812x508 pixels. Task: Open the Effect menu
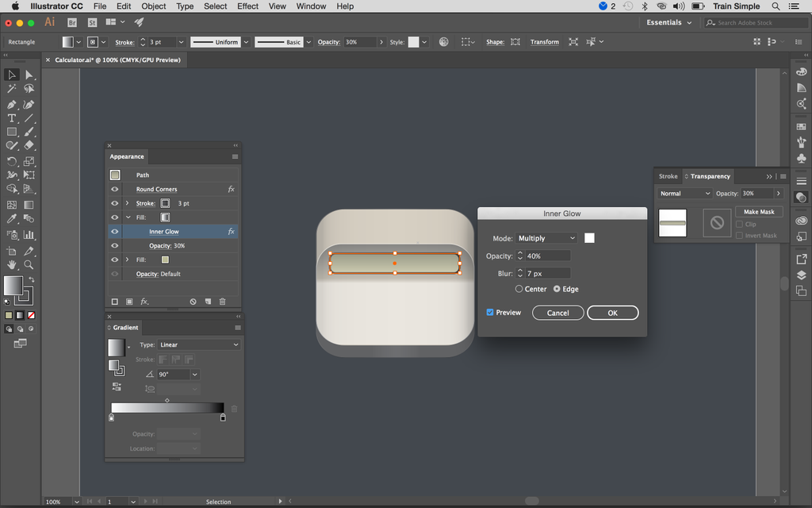click(x=247, y=6)
